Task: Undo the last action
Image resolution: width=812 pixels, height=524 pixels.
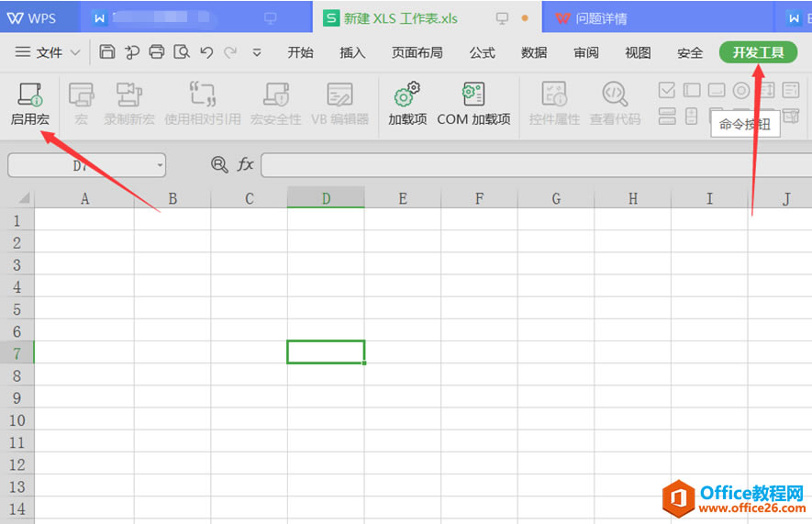Action: click(x=206, y=52)
